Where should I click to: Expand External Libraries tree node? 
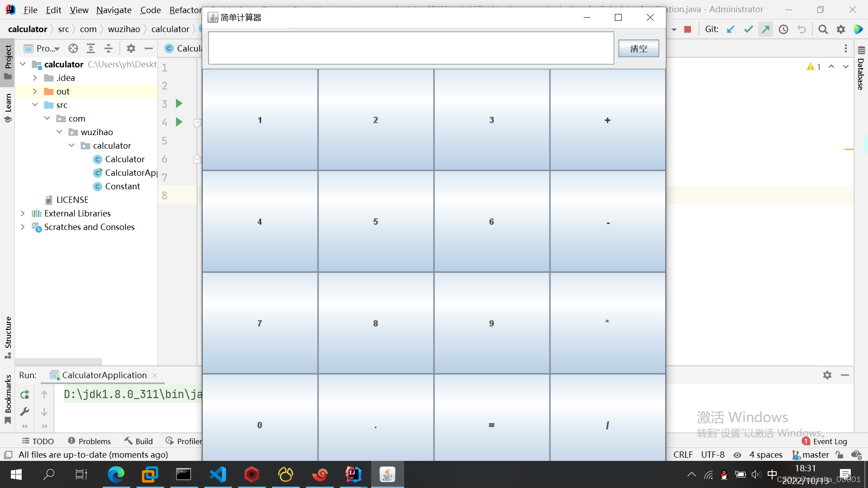(x=23, y=213)
